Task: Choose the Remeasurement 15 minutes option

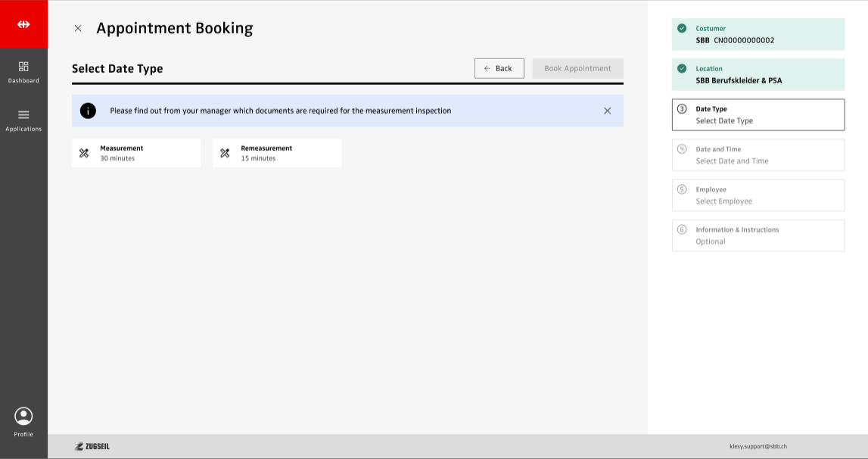Action: coord(277,153)
